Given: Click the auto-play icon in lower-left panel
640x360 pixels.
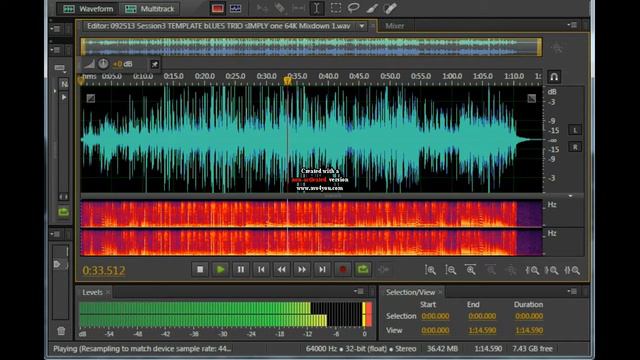Looking at the screenshot, I should click(x=58, y=264).
